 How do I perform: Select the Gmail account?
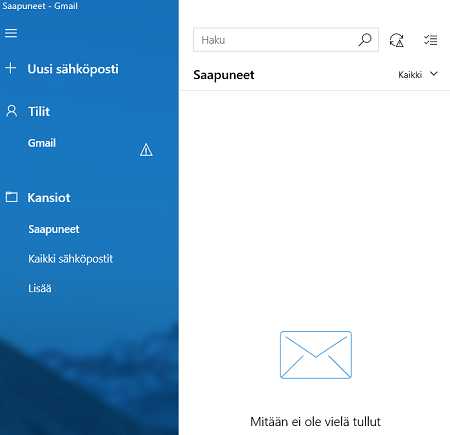(42, 143)
